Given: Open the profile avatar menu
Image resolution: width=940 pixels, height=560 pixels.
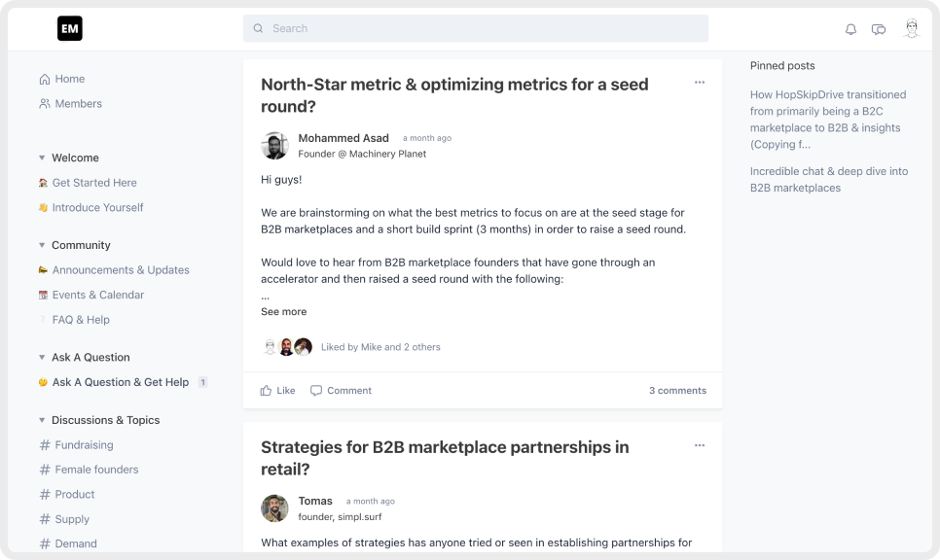Looking at the screenshot, I should point(912,28).
